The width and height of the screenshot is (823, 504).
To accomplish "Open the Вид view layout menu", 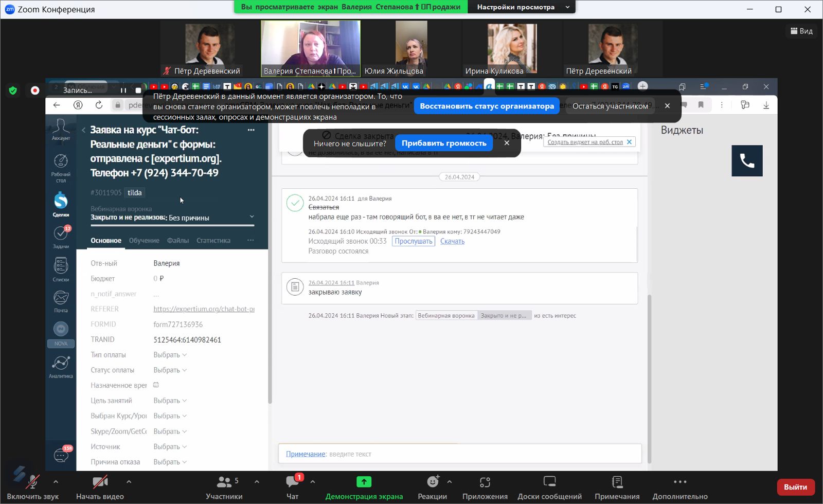I will (801, 31).
